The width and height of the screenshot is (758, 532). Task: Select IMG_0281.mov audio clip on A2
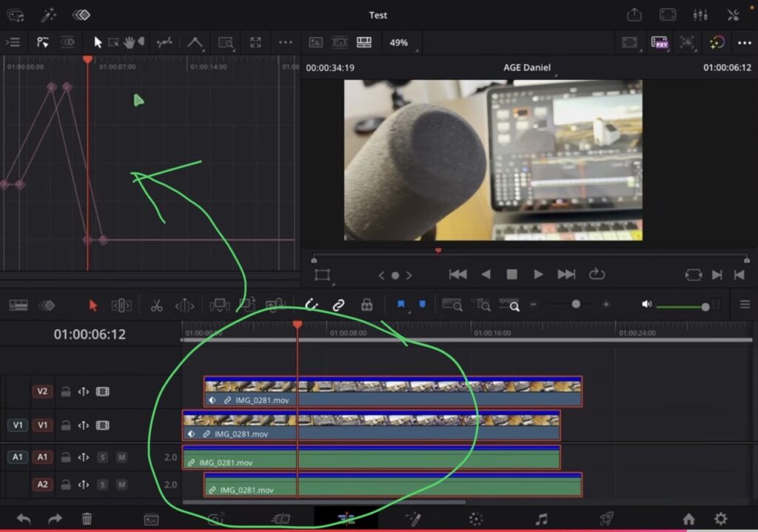pyautogui.click(x=392, y=485)
